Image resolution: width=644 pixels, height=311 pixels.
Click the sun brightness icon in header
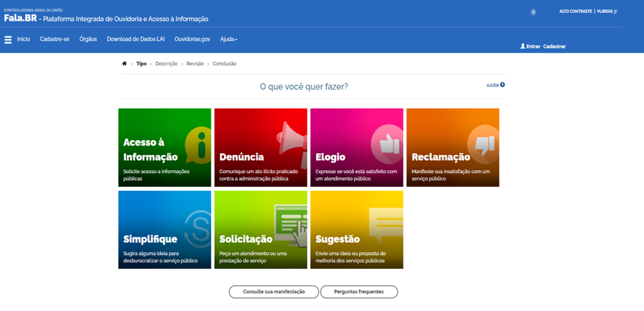pyautogui.click(x=533, y=12)
